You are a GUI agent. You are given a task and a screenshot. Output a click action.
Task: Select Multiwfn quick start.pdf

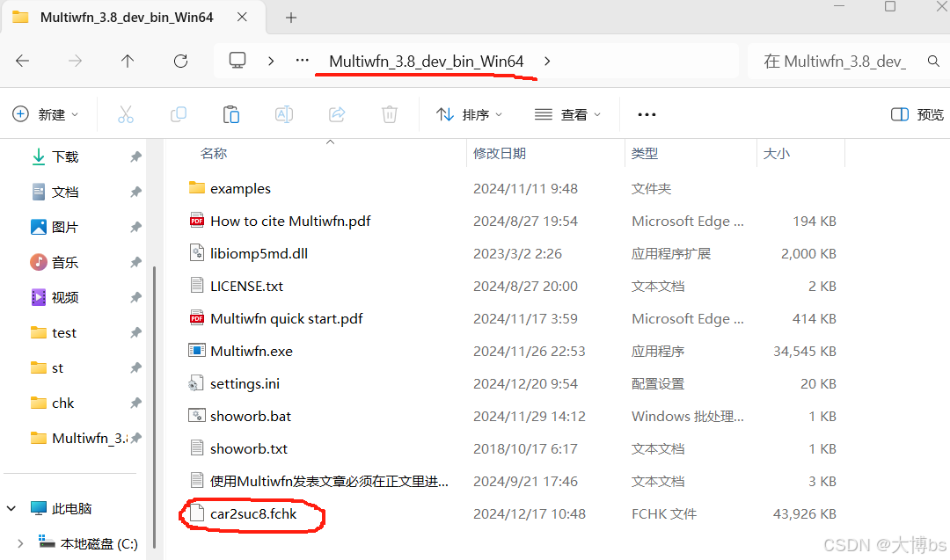tap(286, 318)
